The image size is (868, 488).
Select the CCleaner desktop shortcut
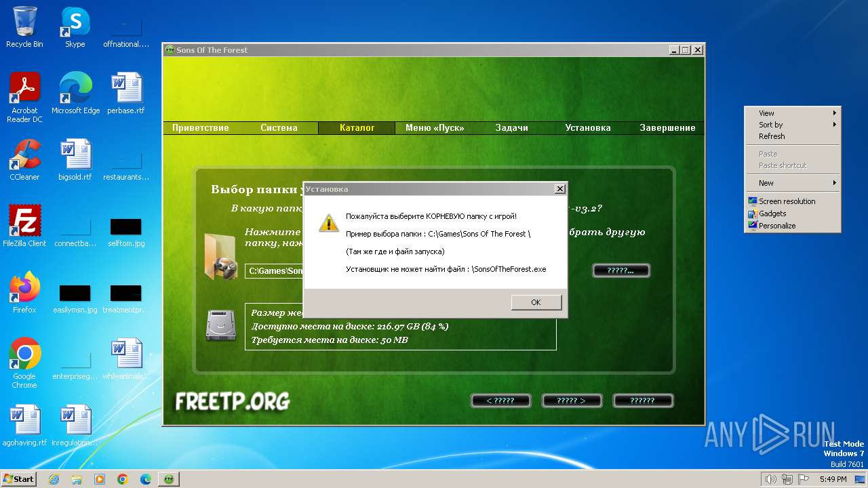(x=24, y=160)
